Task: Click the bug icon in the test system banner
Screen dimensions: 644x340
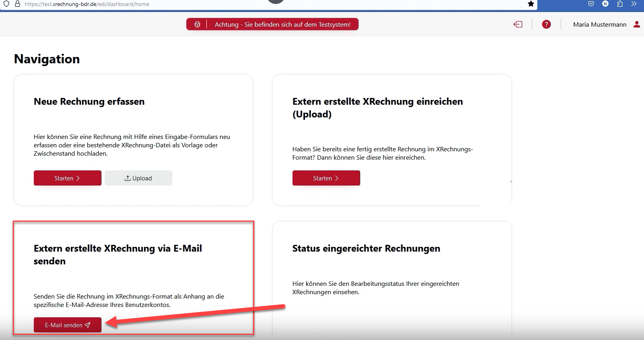Action: (x=197, y=24)
